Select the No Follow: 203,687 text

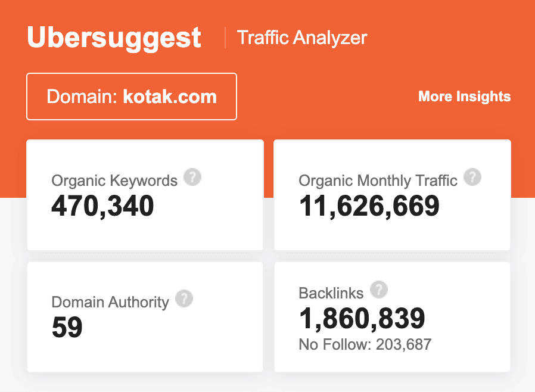click(365, 344)
